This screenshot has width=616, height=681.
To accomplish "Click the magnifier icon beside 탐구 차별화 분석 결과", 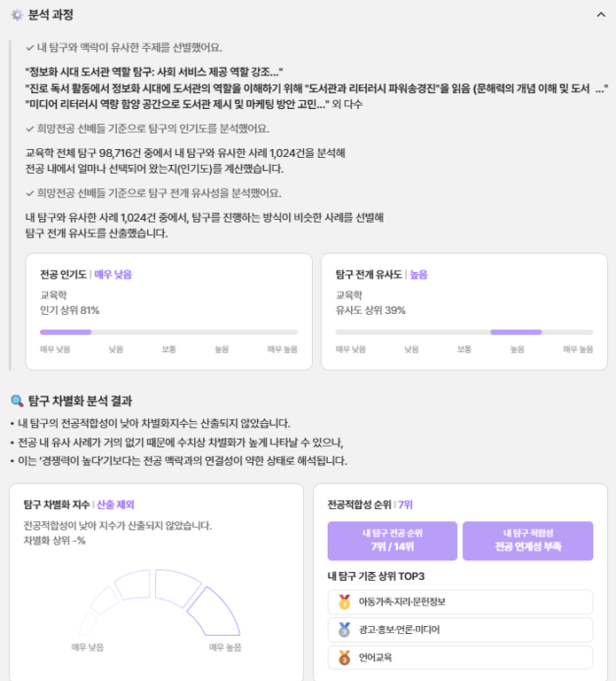I will pyautogui.click(x=17, y=401).
